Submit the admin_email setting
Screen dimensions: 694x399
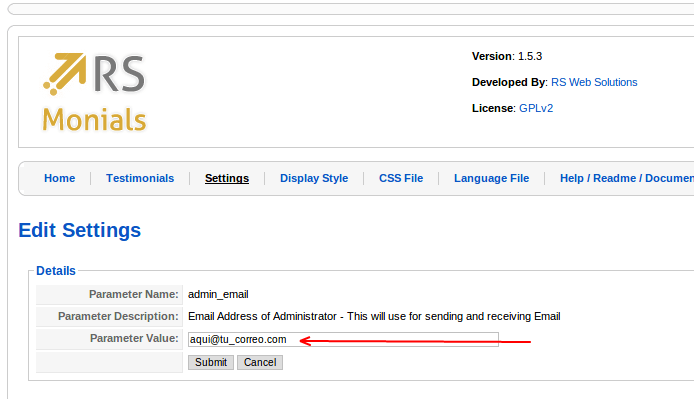(x=211, y=362)
